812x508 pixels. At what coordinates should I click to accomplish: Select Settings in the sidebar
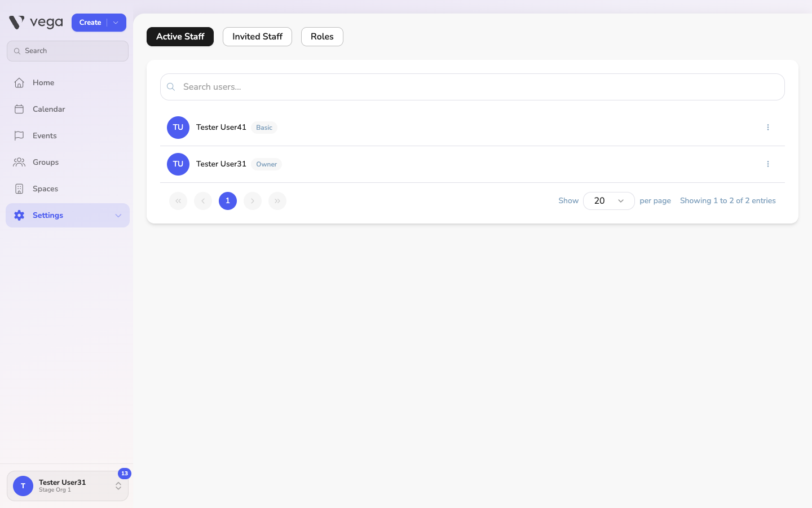click(68, 216)
